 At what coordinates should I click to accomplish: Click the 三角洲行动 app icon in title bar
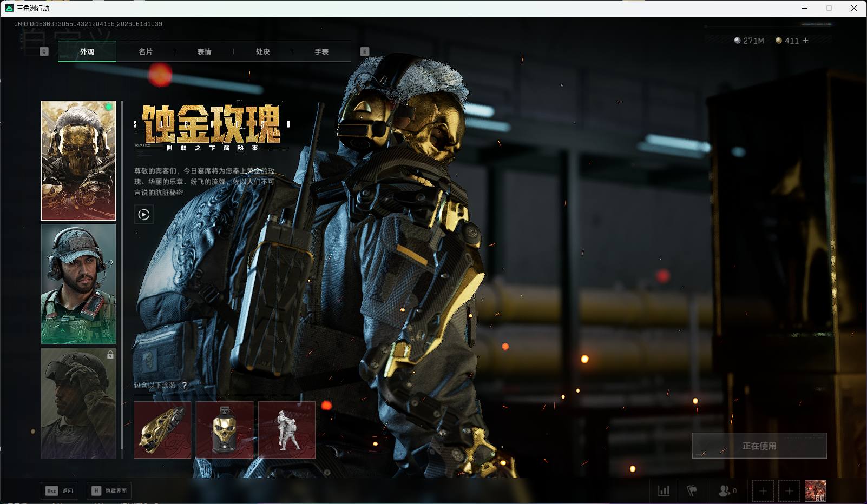click(9, 8)
